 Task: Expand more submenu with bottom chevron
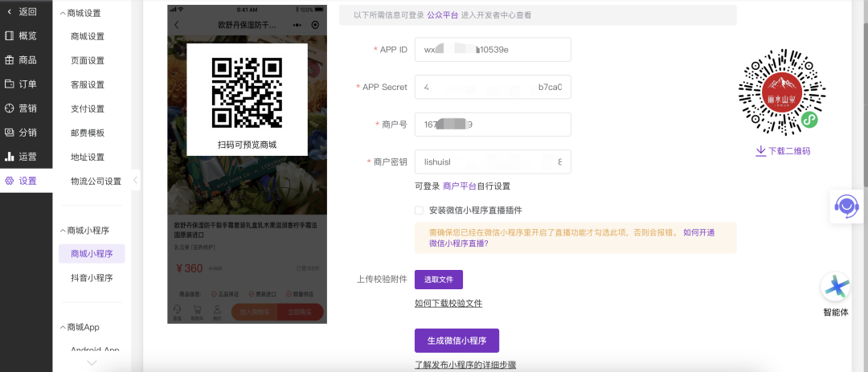click(92, 363)
